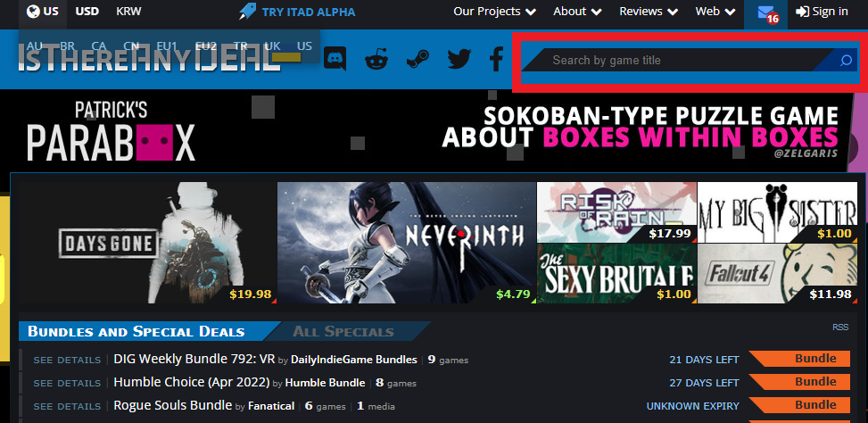Image resolution: width=868 pixels, height=423 pixels.
Task: Choose the BR region
Action: click(68, 46)
